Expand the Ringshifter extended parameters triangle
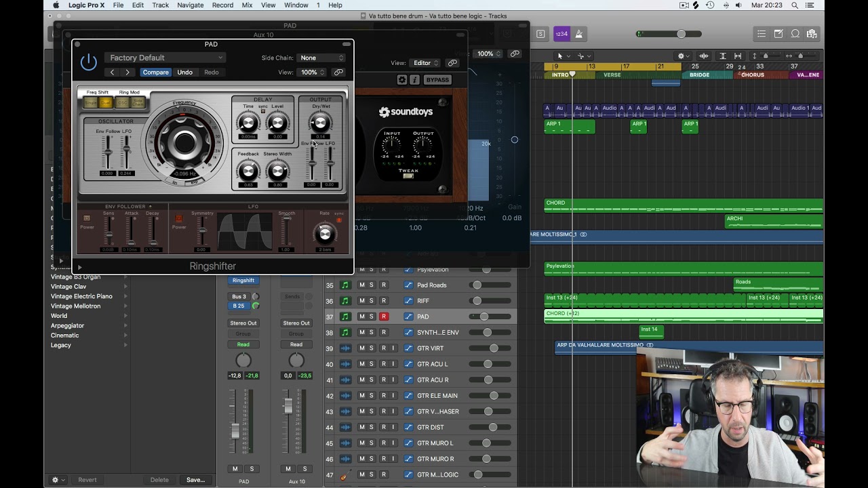 [79, 267]
